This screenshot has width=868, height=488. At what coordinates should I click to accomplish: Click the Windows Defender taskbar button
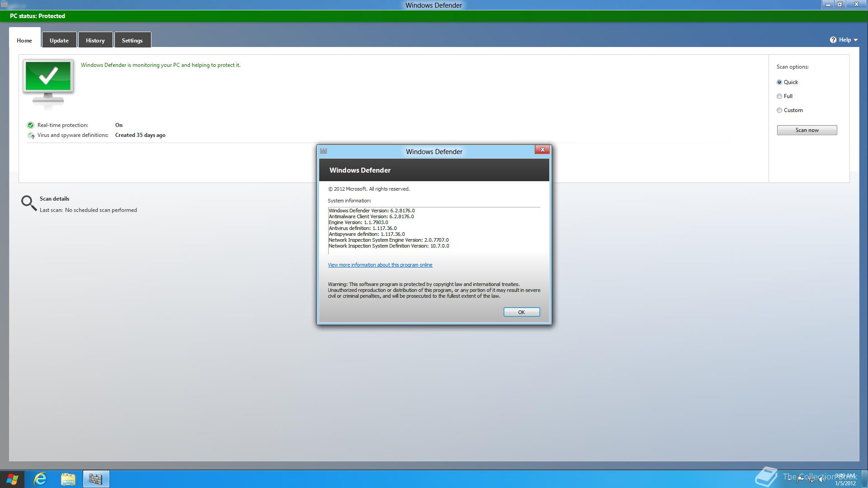coord(96,479)
